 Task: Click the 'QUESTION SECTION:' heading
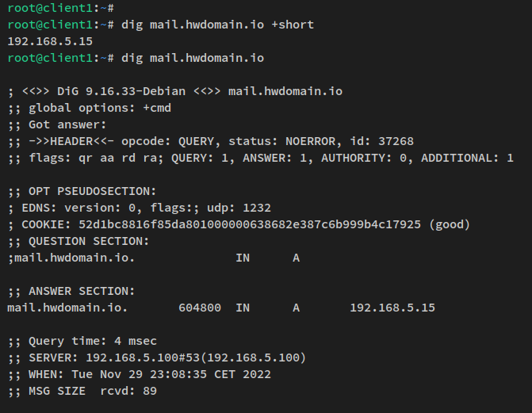pyautogui.click(x=89, y=241)
